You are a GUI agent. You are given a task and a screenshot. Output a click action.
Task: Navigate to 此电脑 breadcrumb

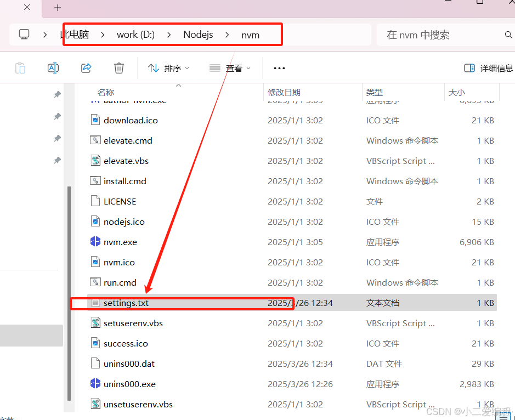(x=75, y=35)
